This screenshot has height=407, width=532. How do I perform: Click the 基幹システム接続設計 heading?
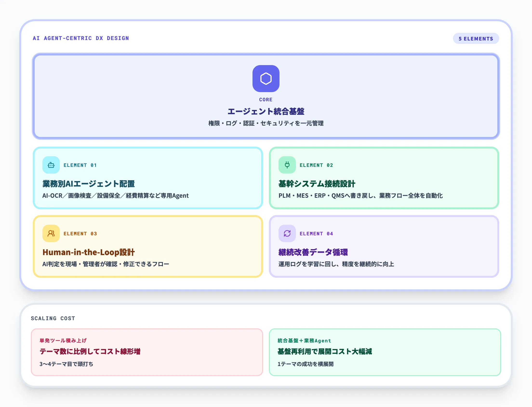pyautogui.click(x=317, y=184)
